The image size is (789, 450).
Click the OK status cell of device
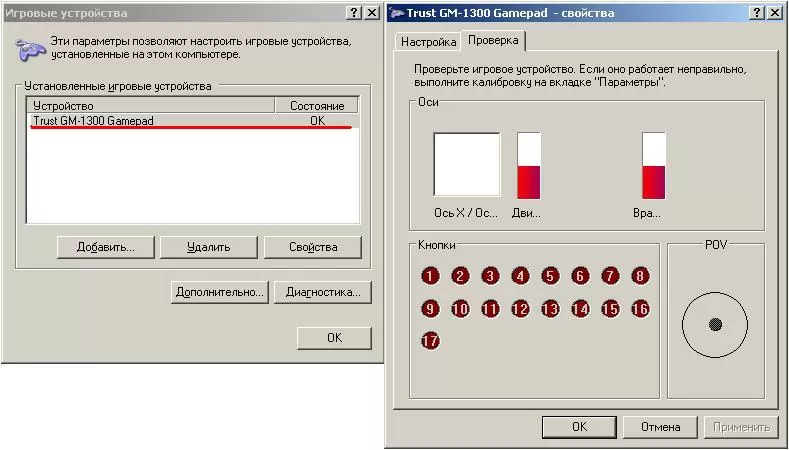[318, 121]
